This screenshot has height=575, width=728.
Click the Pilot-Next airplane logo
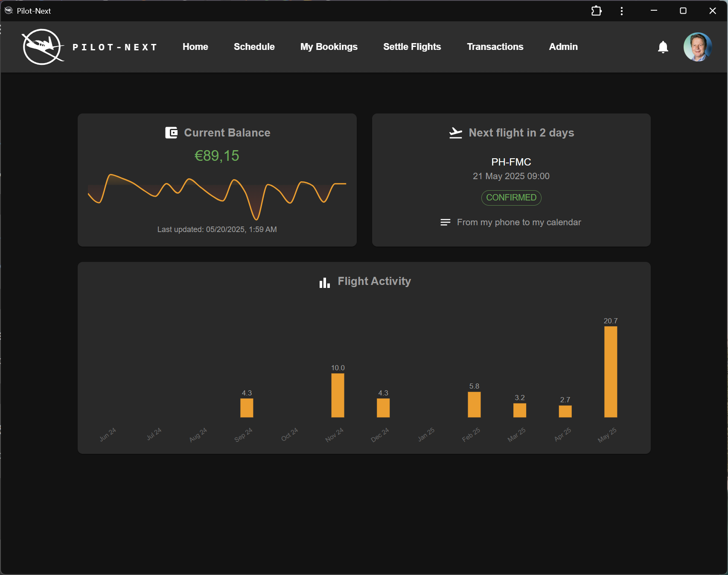click(x=42, y=47)
